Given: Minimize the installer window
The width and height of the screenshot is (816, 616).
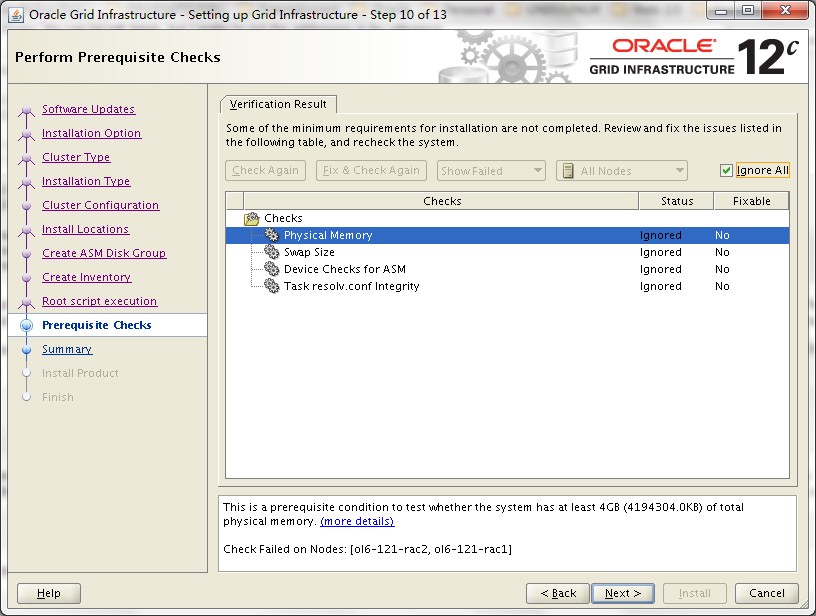Looking at the screenshot, I should [x=721, y=11].
